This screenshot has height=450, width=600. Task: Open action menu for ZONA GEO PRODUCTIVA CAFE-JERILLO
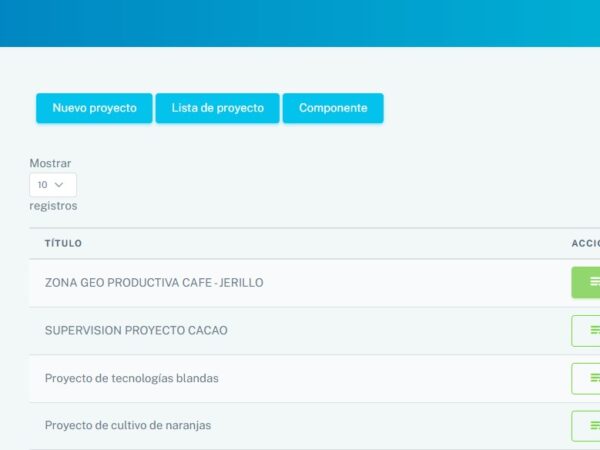click(586, 283)
